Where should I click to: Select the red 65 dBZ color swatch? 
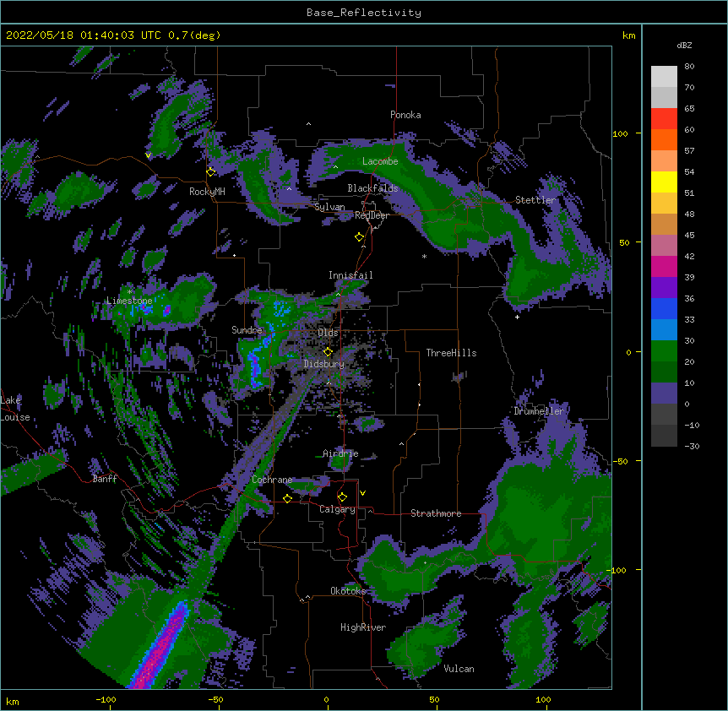pos(664,118)
